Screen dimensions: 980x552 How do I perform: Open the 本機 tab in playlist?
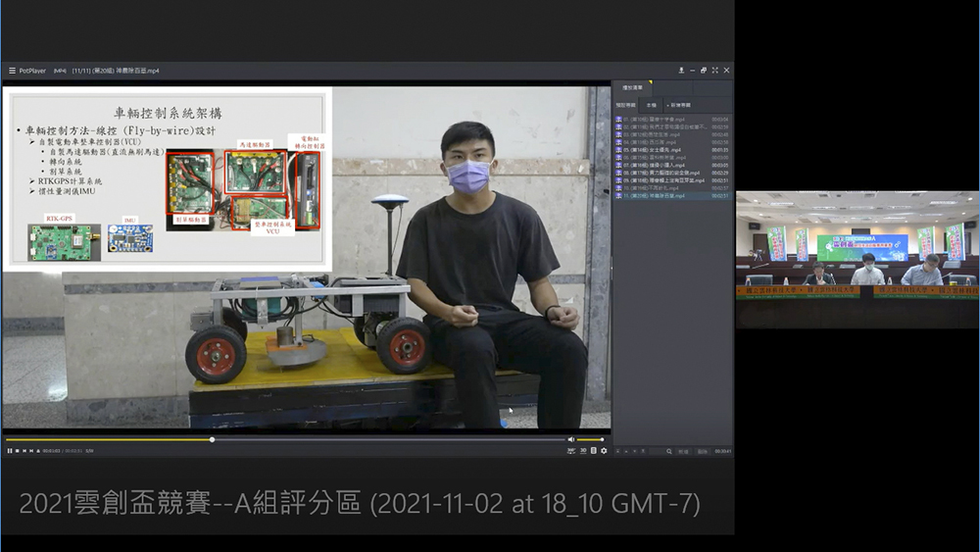click(651, 104)
